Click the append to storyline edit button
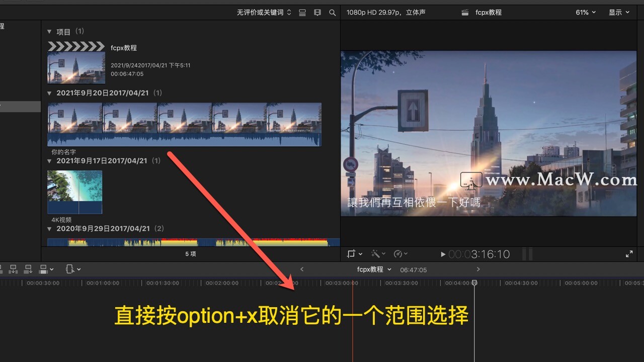The height and width of the screenshot is (362, 644). tap(28, 269)
